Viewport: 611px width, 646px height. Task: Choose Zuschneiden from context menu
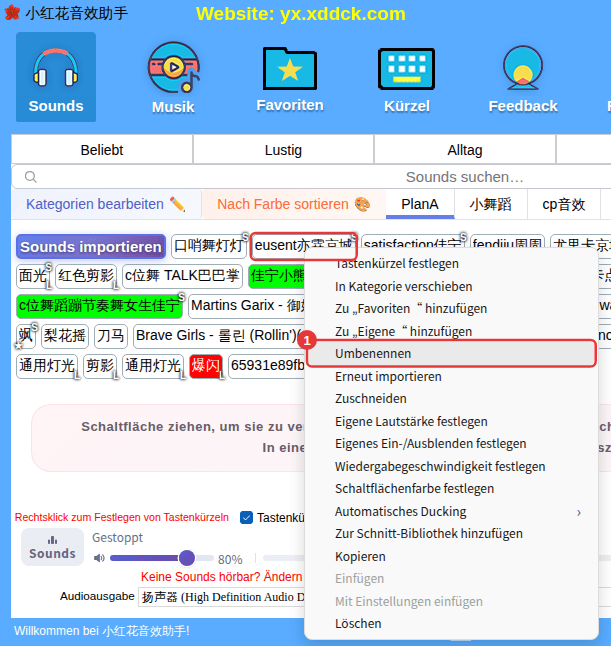tap(371, 399)
